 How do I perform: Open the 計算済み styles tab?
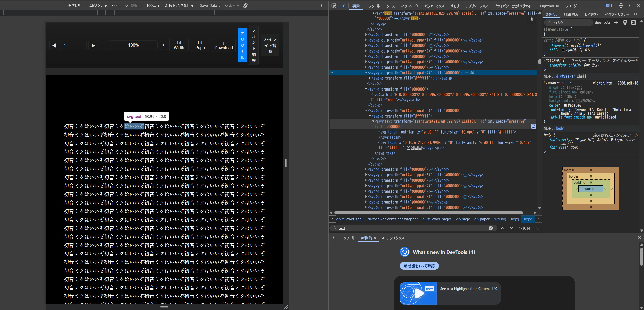pyautogui.click(x=571, y=14)
